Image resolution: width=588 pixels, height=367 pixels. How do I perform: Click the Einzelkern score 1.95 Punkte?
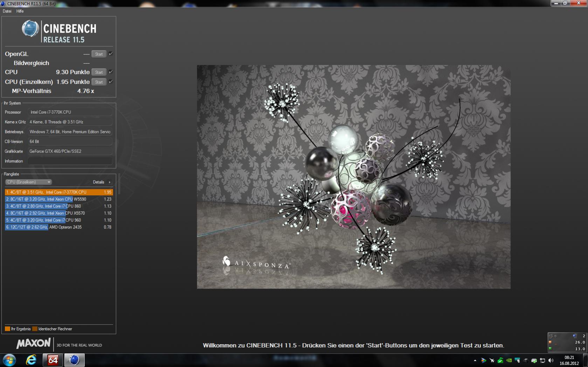73,82
